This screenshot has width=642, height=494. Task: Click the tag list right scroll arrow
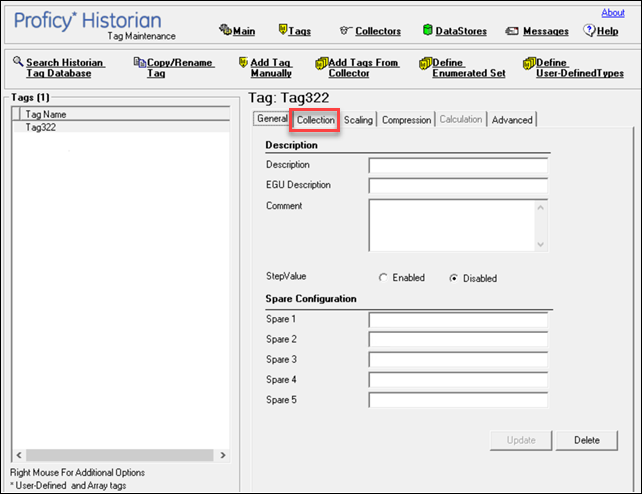coord(223,455)
